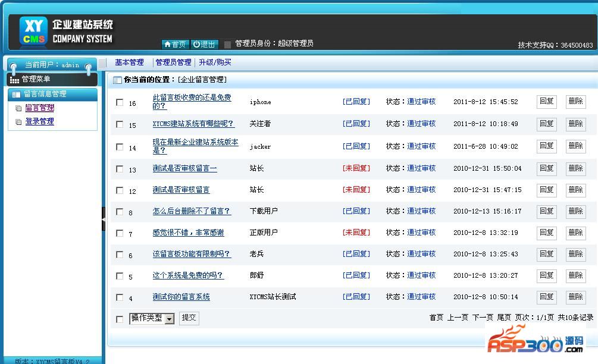Check the box for message 7
Screen dimensions: 598x364
point(120,233)
